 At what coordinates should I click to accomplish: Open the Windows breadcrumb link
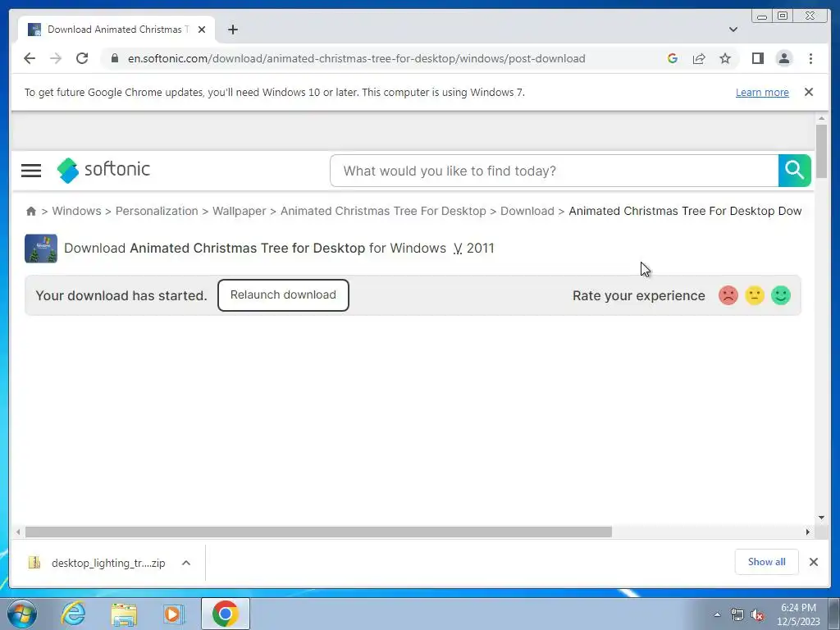coord(76,211)
